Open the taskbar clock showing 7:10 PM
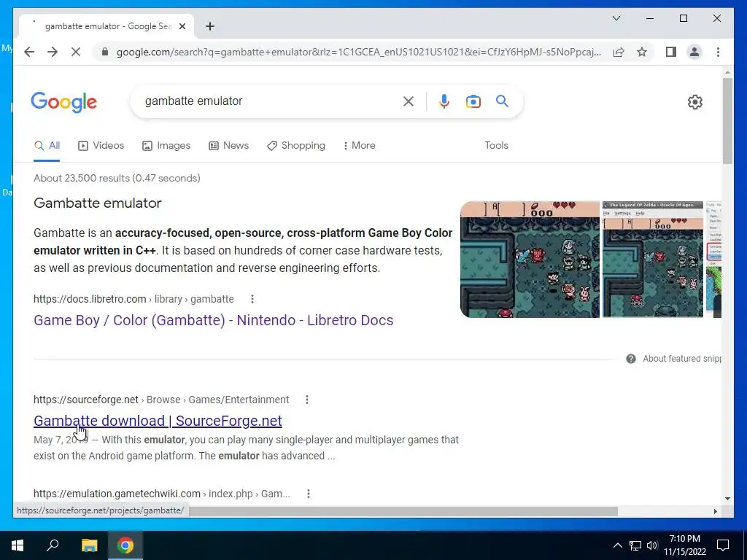 (x=684, y=545)
